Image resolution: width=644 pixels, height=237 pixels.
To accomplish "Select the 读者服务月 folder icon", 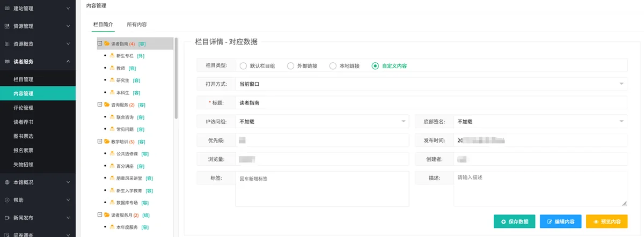I will [x=107, y=215].
